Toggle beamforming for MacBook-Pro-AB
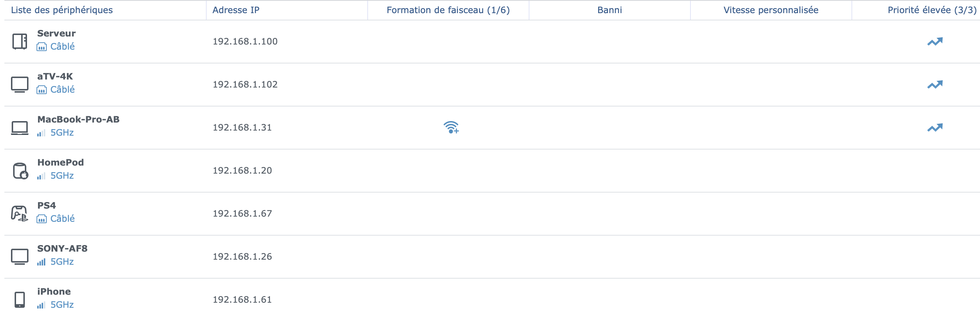Viewport: 980px width, 318px height. [x=451, y=127]
